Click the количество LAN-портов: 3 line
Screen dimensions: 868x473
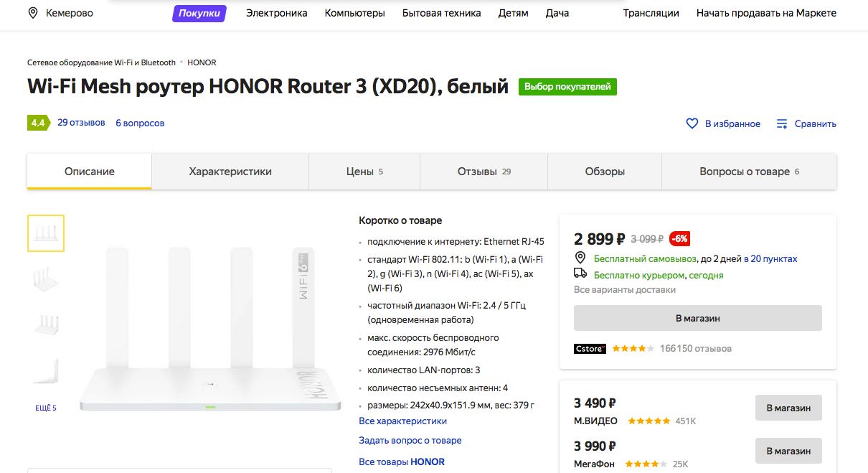tap(423, 370)
